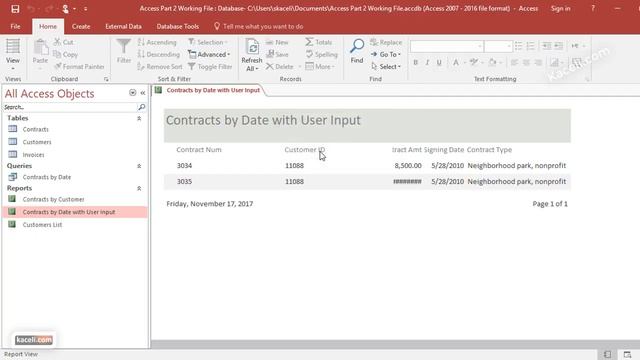Click the Cut command
The width and height of the screenshot is (640, 360).
pyautogui.click(x=64, y=42)
